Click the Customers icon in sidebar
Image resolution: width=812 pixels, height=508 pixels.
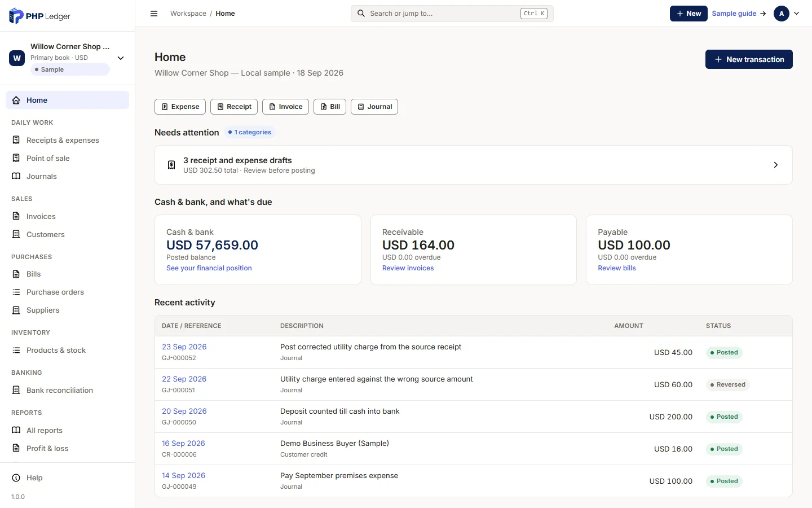16,234
